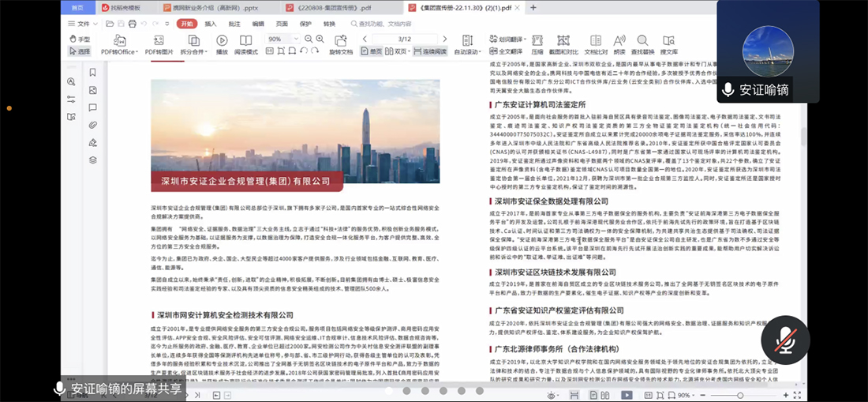Click the PDF转图片 tool
This screenshot has width=868, height=402.
(x=159, y=45)
